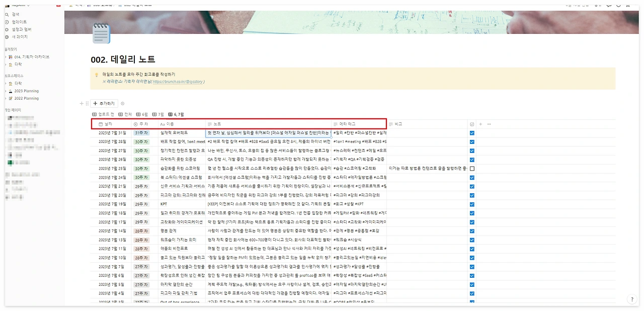
Task: Click the 29주 차 tag in 7월 17일 row
Action: [x=141, y=222]
